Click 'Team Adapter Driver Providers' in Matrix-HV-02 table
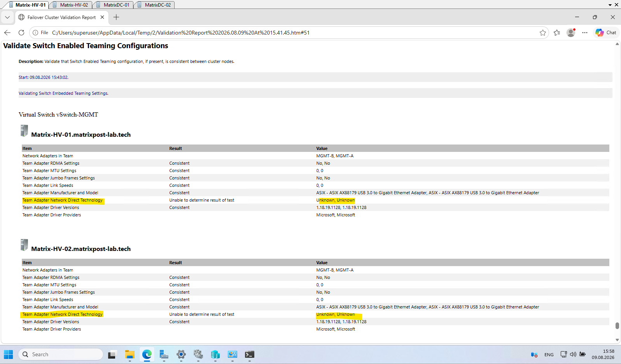 point(52,329)
